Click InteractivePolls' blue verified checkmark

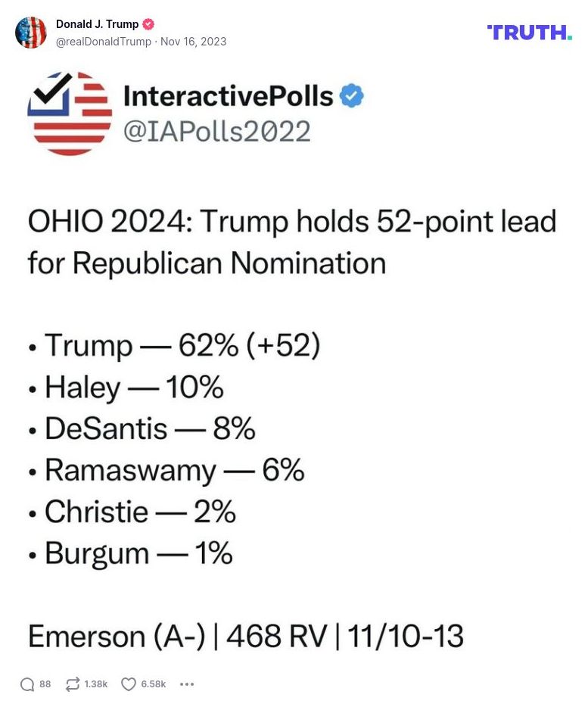coord(350,95)
